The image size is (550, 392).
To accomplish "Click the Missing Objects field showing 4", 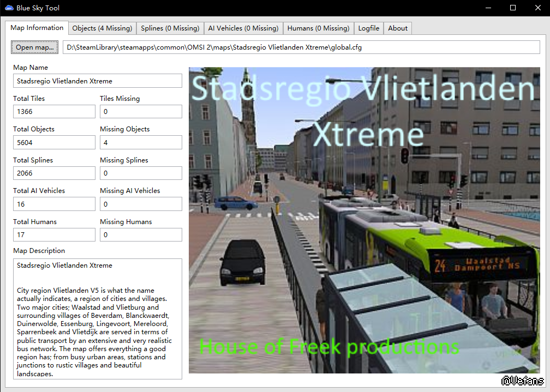I will click(x=141, y=142).
